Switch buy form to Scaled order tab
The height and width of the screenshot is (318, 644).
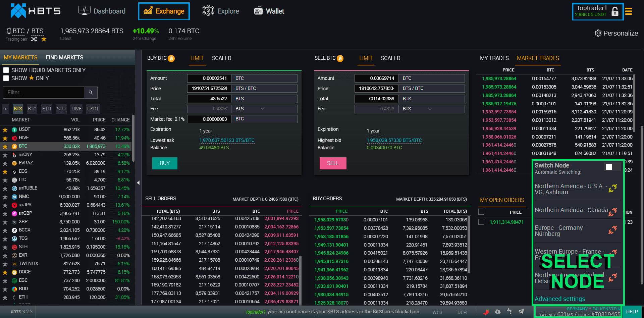pyautogui.click(x=221, y=58)
